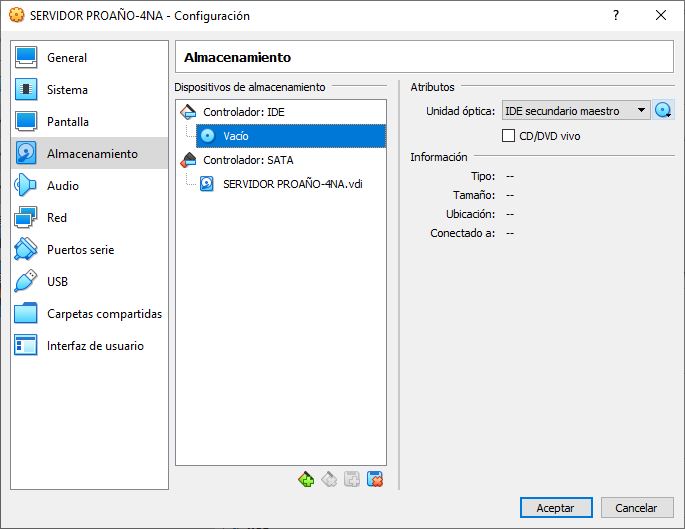
Task: Open Interfaz de usuario settings
Action: click(x=89, y=346)
